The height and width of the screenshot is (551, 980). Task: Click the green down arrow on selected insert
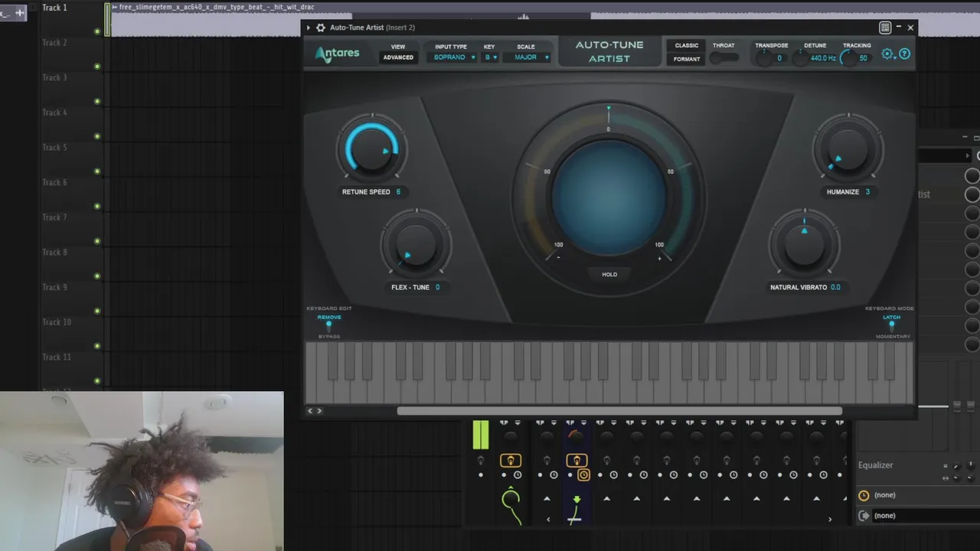click(577, 500)
